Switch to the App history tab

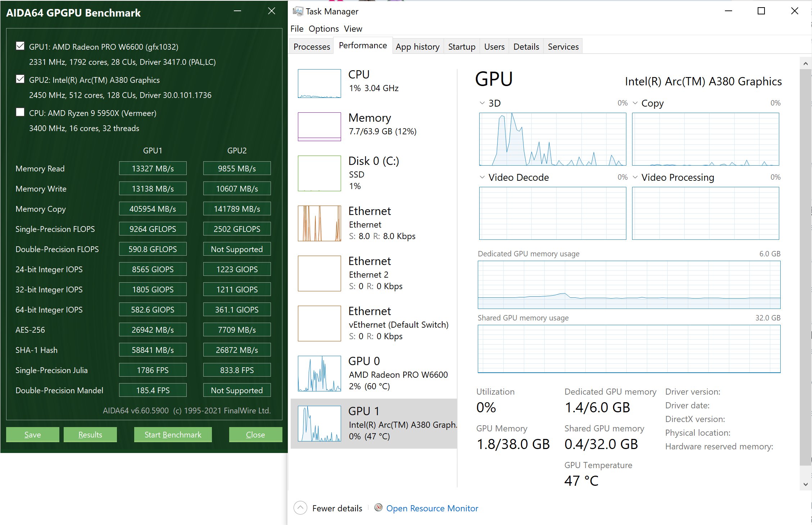click(418, 46)
